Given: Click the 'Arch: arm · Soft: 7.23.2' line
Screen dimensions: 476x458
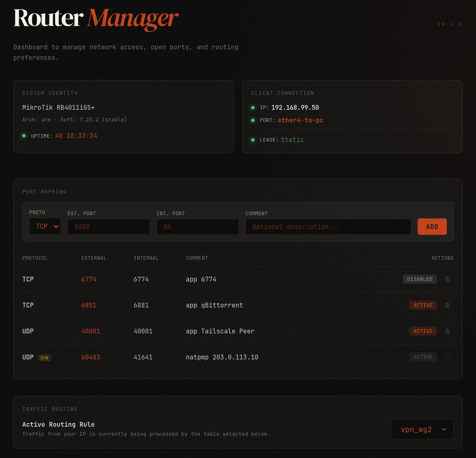Looking at the screenshot, I should point(75,120).
